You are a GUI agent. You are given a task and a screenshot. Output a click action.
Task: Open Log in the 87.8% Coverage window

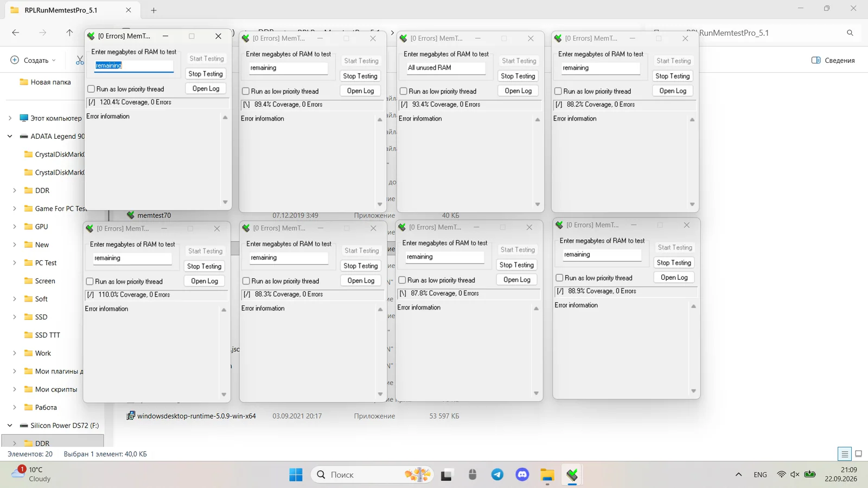tap(516, 280)
